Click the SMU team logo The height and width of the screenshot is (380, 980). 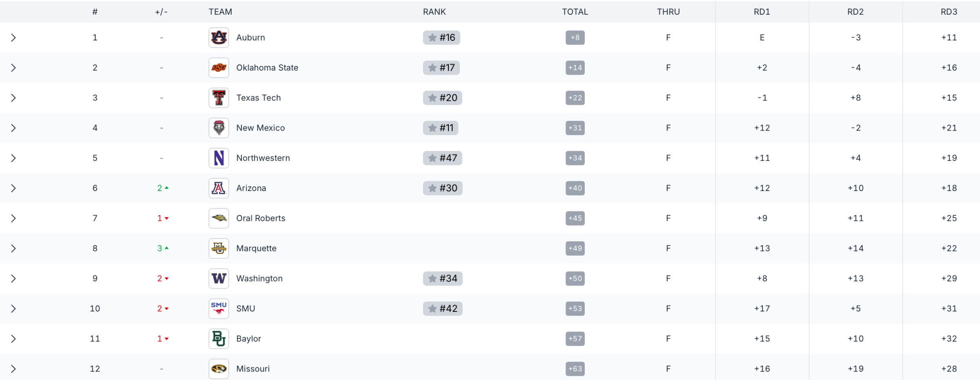tap(218, 309)
